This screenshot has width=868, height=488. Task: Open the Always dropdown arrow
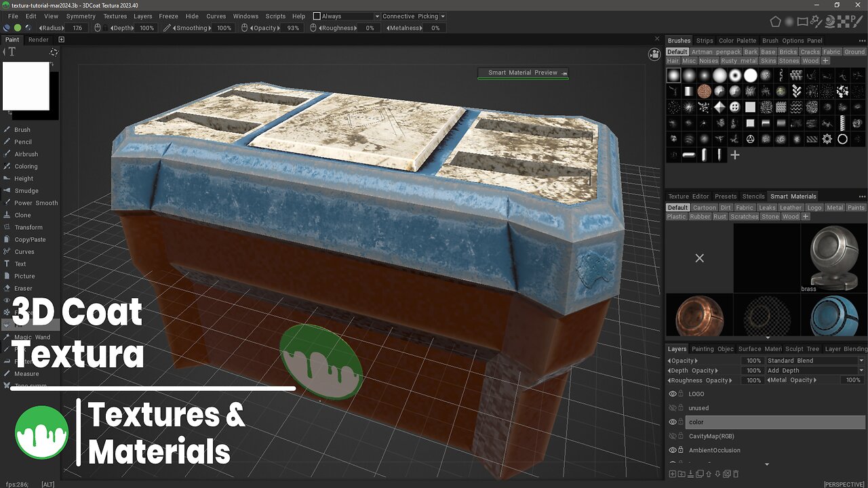[377, 16]
